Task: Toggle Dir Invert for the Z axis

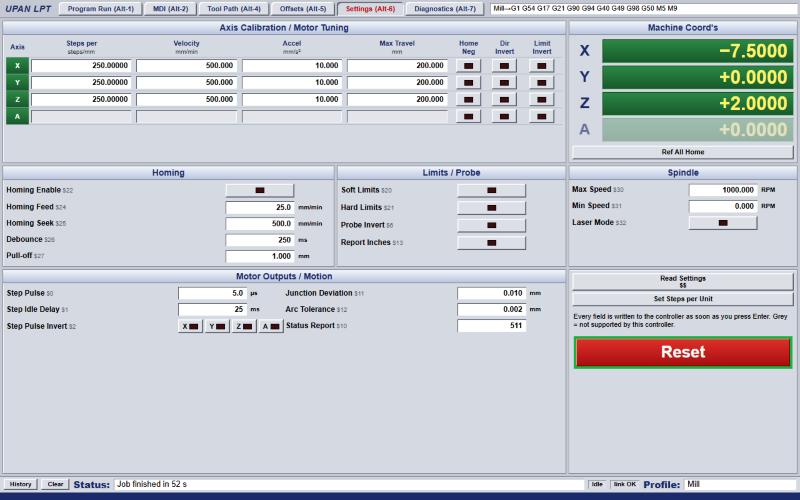Action: click(504, 99)
